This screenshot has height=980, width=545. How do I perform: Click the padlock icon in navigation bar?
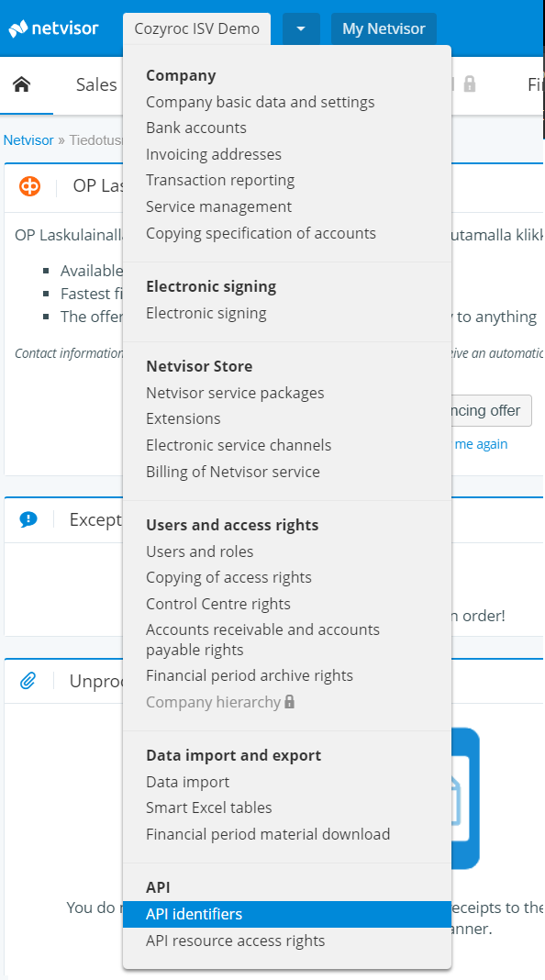tap(470, 84)
